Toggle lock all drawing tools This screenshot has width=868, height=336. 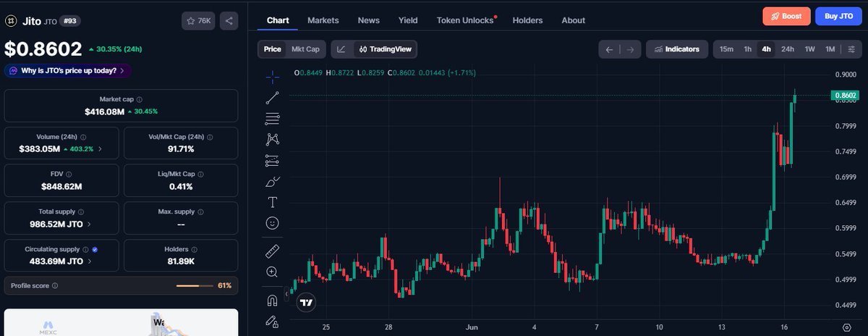pos(272,320)
